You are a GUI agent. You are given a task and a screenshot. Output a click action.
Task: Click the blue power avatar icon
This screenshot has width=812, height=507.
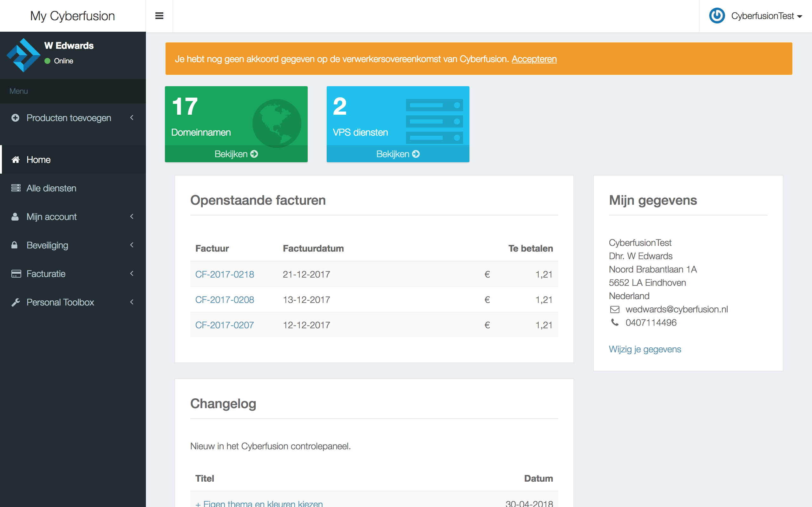(x=717, y=16)
